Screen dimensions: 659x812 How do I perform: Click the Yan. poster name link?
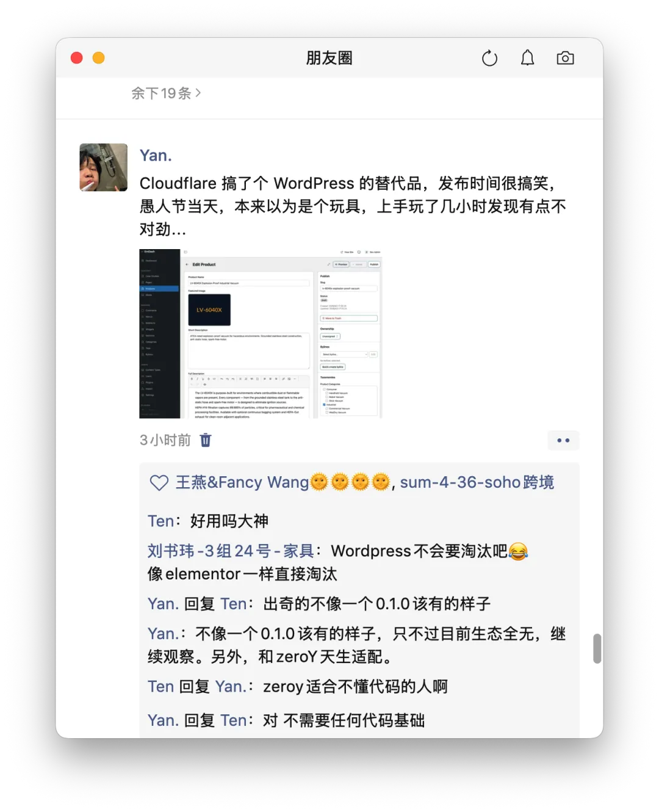click(x=156, y=156)
